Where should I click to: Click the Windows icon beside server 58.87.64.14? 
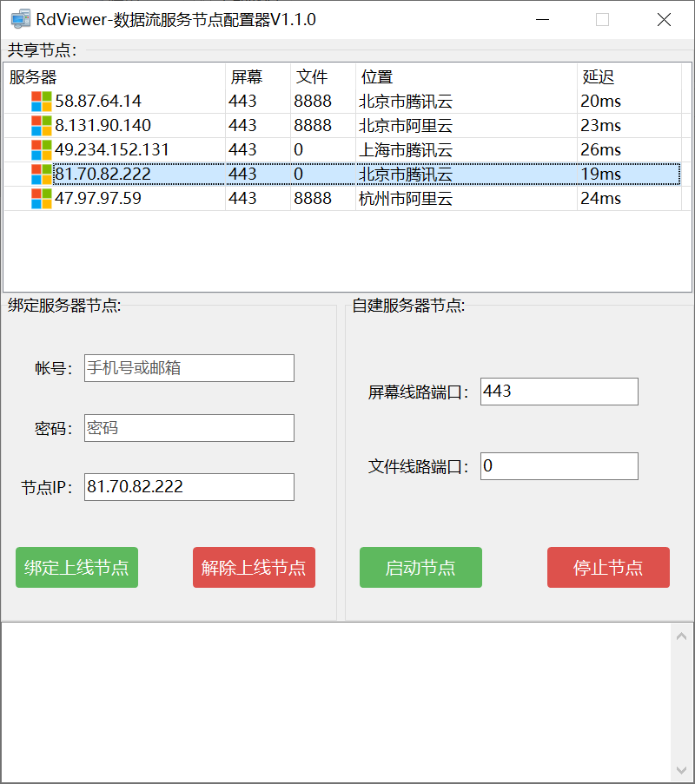click(41, 101)
